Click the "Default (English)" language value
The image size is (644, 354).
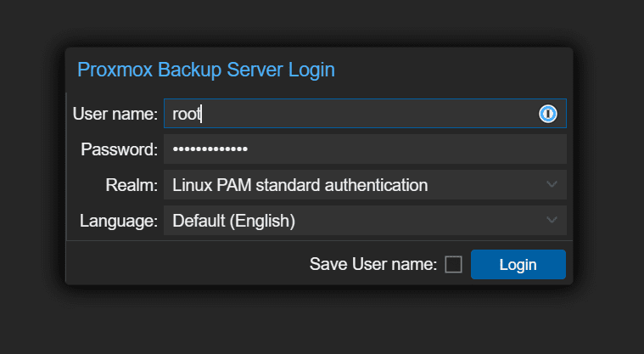[233, 222]
